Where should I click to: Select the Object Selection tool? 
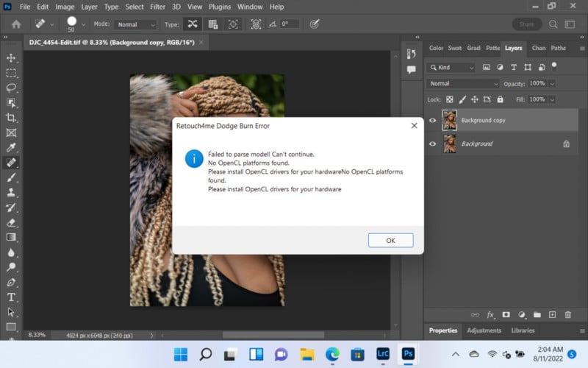[x=11, y=102]
